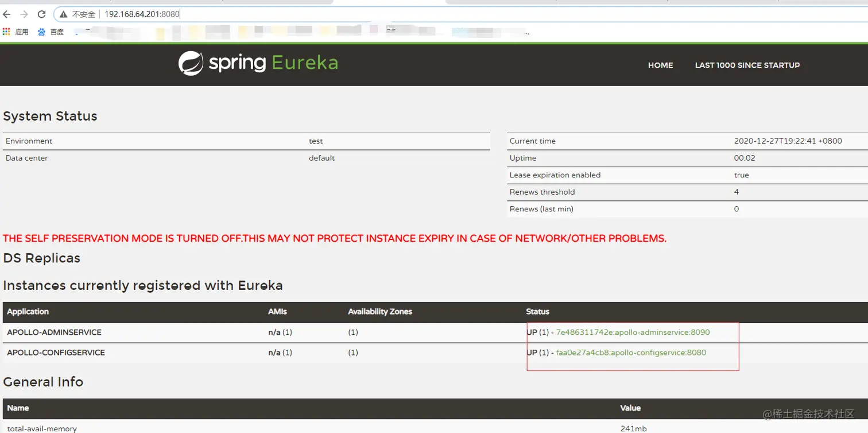This screenshot has height=433, width=868.
Task: Click the browser back arrow
Action: click(7, 14)
